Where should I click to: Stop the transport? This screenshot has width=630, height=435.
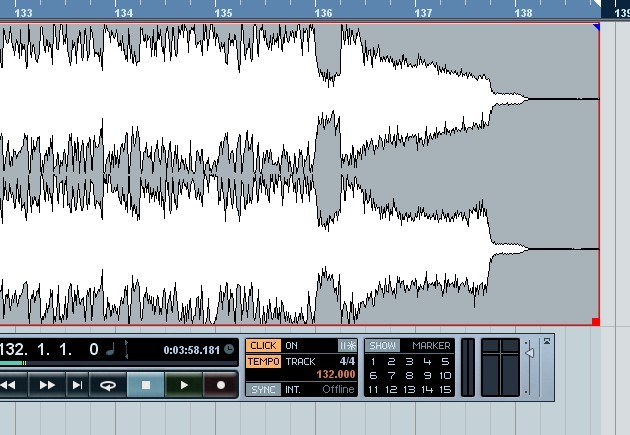pos(146,385)
